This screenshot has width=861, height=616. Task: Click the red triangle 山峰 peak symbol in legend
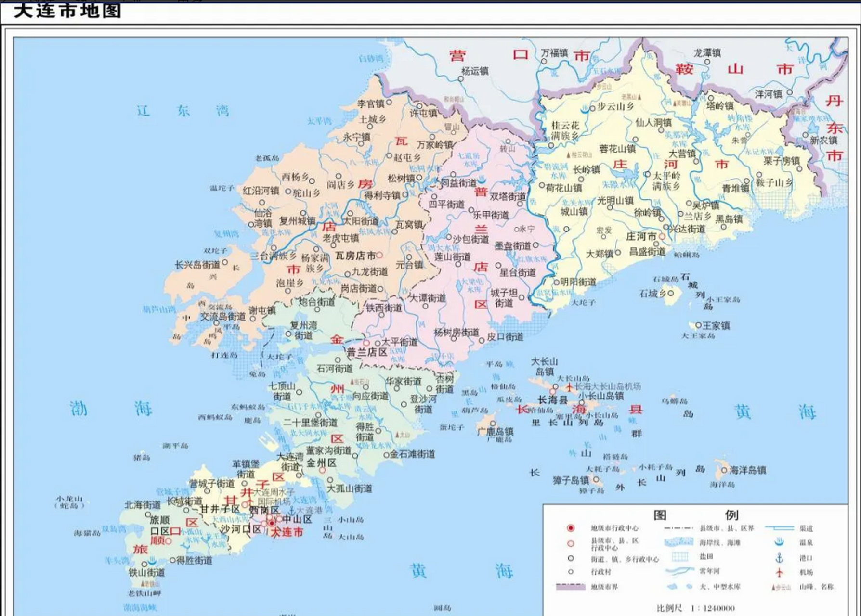773,588
